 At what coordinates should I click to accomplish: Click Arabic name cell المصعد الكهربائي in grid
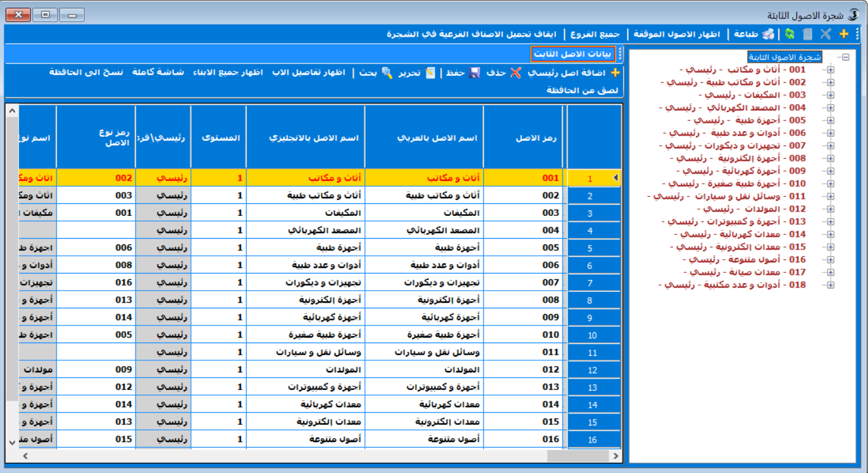pyautogui.click(x=424, y=230)
